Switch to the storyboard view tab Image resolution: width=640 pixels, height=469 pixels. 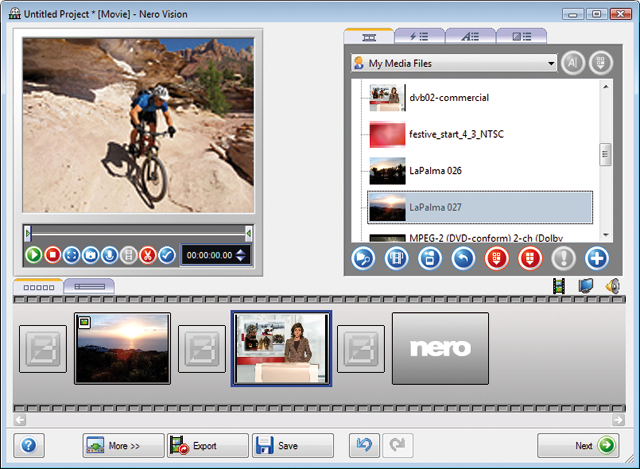(x=37, y=286)
